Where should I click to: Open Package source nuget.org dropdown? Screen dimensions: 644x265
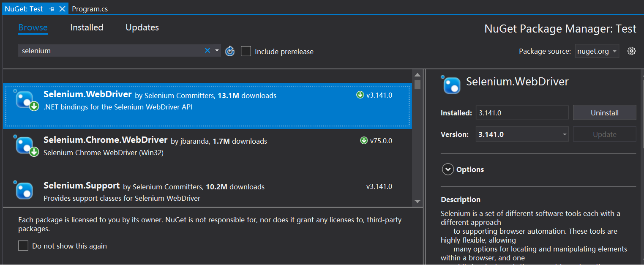point(597,51)
